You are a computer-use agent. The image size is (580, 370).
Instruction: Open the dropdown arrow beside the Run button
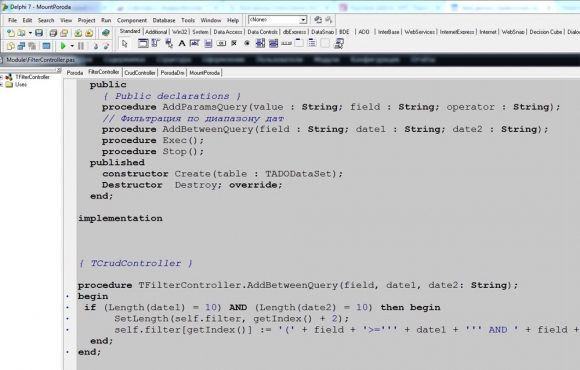[x=72, y=46]
